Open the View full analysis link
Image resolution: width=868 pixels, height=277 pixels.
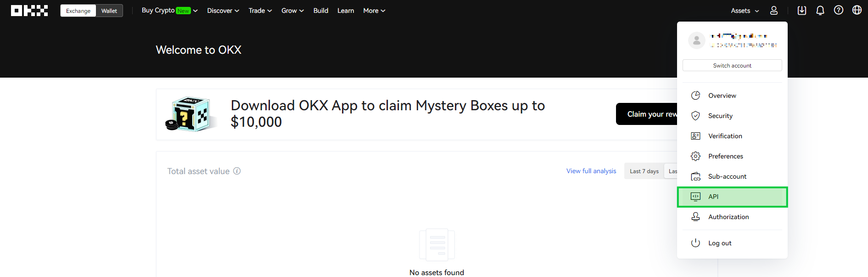pos(591,171)
